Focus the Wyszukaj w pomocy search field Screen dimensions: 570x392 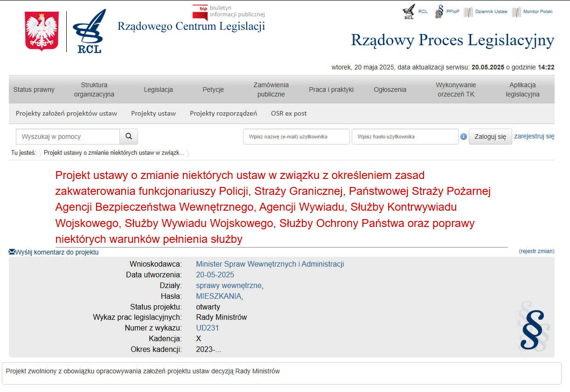(x=68, y=137)
